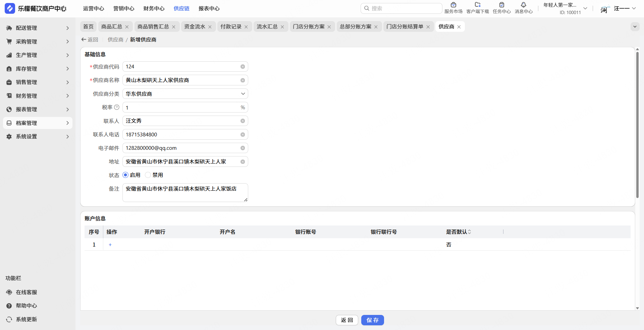Click the 返回 button at the bottom
The width and height of the screenshot is (644, 330).
coord(347,320)
